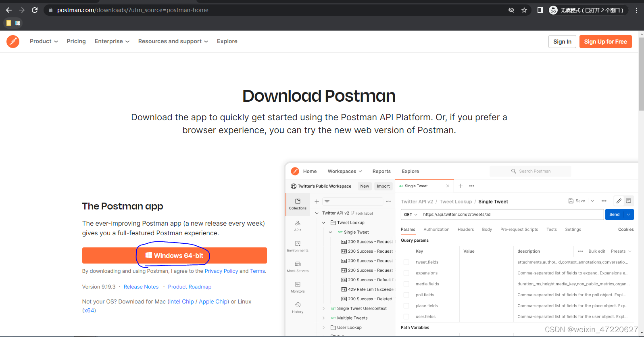The image size is (644, 337).
Task: Open the yellow bookmark folder in bookmarks bar
Action: point(8,23)
